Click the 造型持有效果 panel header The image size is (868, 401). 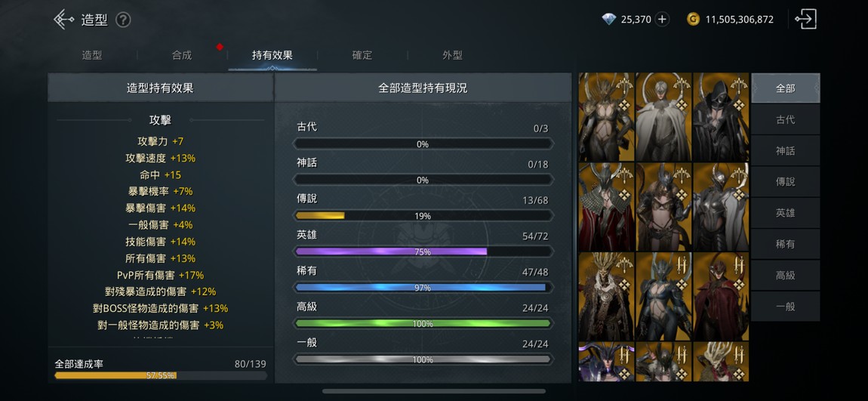(x=161, y=88)
